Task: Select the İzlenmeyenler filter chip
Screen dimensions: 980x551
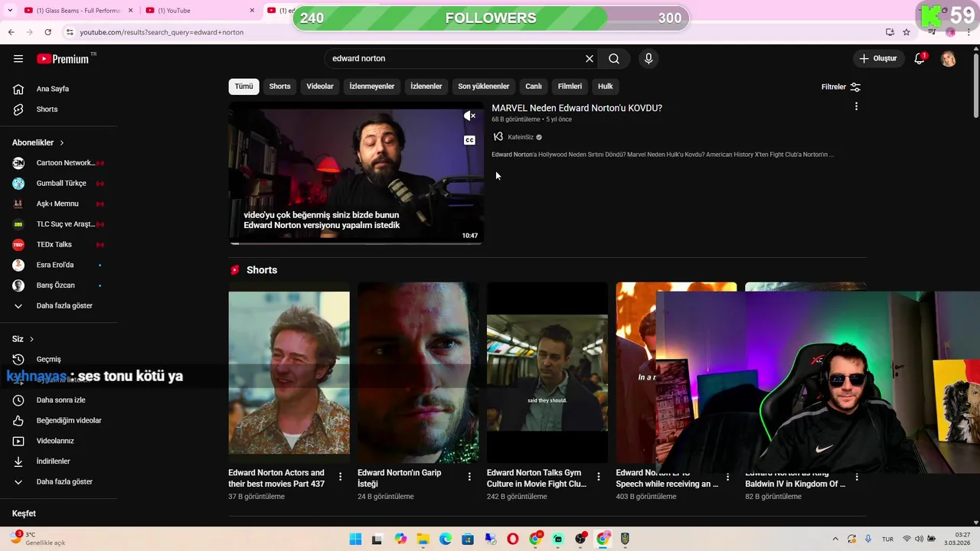Action: point(372,86)
